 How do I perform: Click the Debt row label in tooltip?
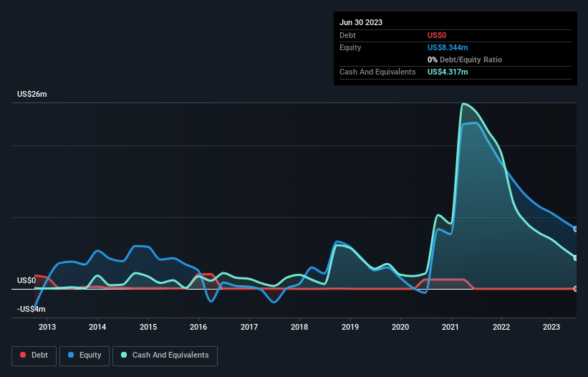[347, 35]
